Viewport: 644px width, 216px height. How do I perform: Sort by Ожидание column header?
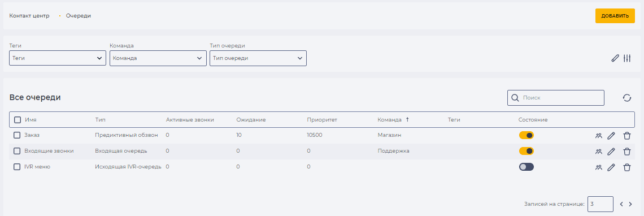click(251, 120)
